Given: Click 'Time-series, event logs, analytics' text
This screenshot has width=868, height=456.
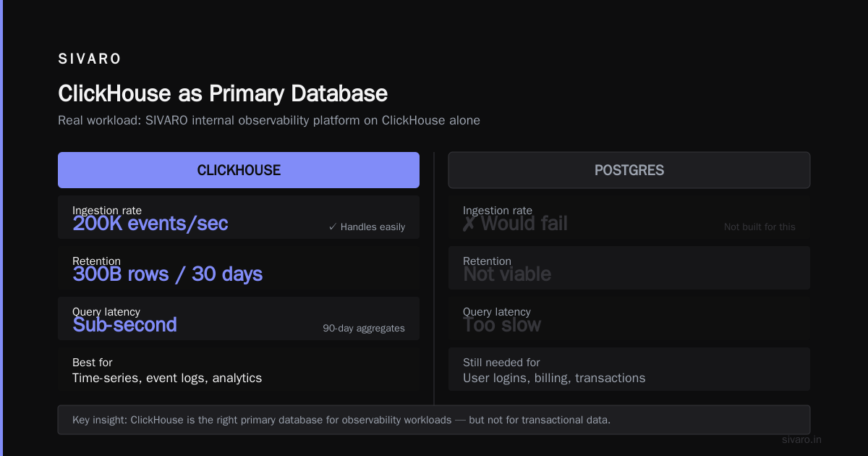Looking at the screenshot, I should point(167,378).
